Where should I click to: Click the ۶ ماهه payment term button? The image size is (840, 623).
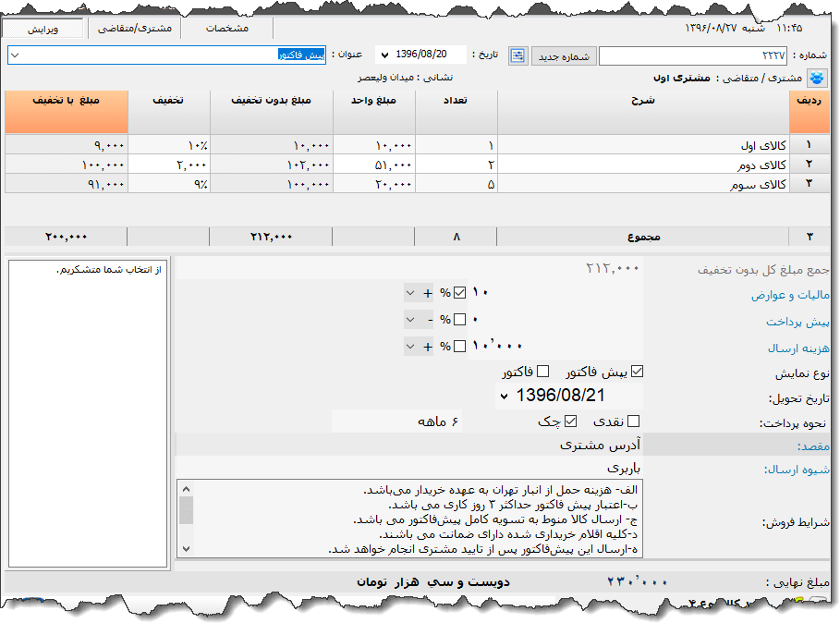point(439,421)
